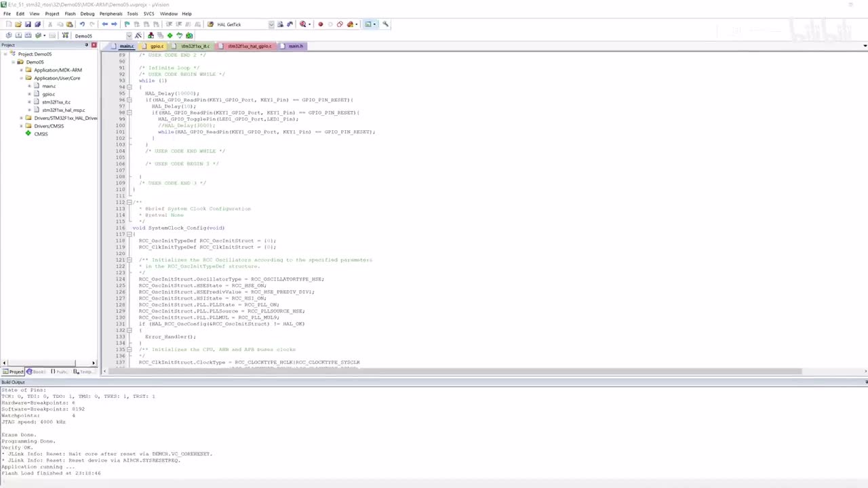This screenshot has width=868, height=488.
Task: Create a new file with the New icon
Action: 8,24
